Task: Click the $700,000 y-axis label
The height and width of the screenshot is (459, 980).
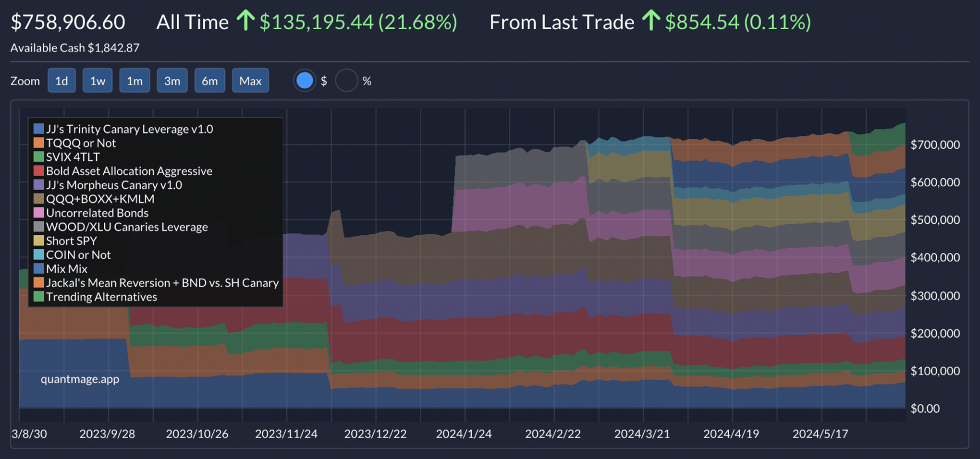Action: point(935,145)
